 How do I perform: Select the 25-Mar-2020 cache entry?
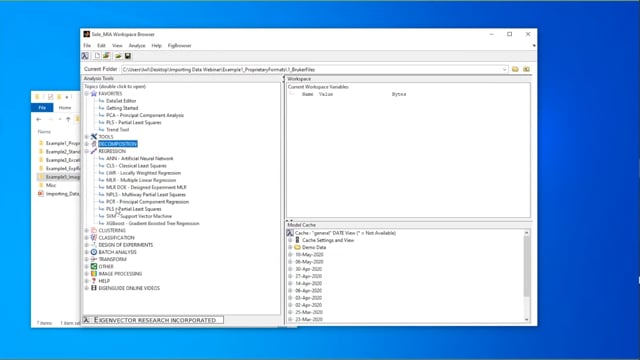(x=309, y=312)
